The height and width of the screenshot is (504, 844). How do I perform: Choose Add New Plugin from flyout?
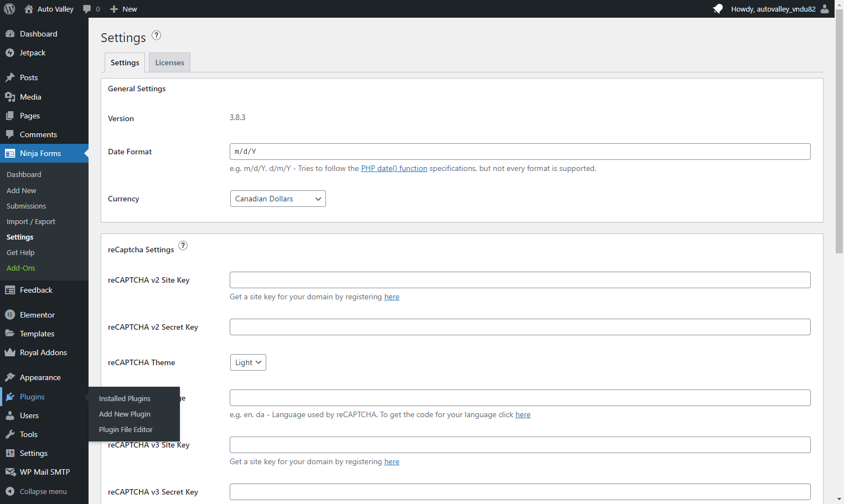tap(125, 414)
